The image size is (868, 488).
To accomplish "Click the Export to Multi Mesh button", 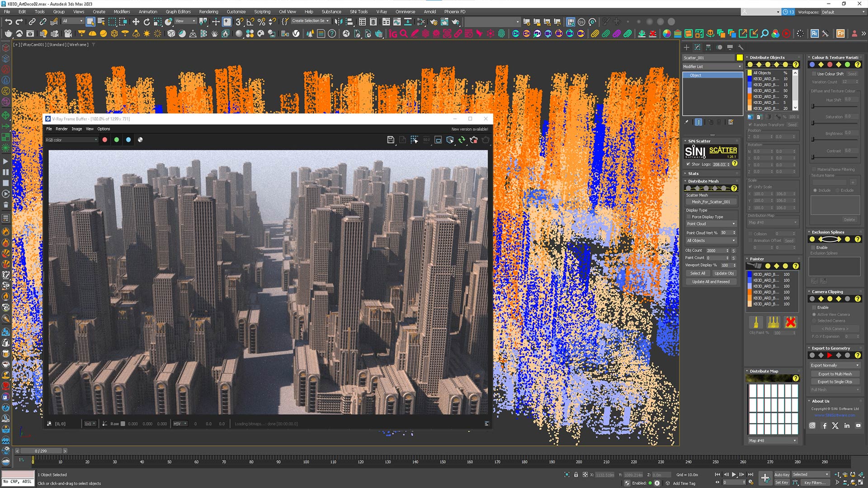I will tap(835, 374).
